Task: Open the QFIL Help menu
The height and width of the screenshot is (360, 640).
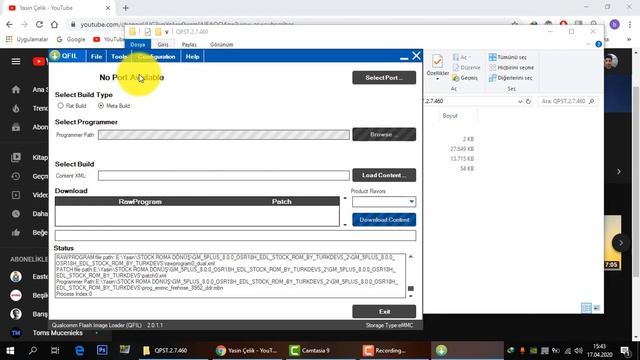Action: click(192, 56)
